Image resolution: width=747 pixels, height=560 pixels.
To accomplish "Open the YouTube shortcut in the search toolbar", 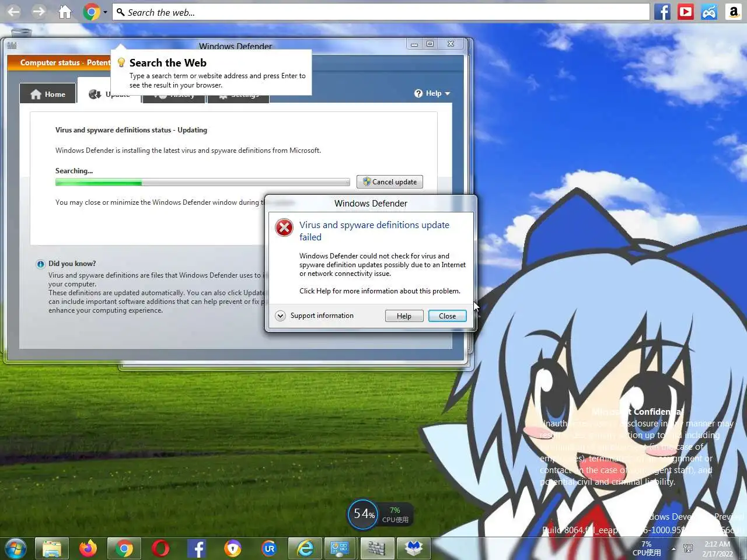I will tap(686, 12).
